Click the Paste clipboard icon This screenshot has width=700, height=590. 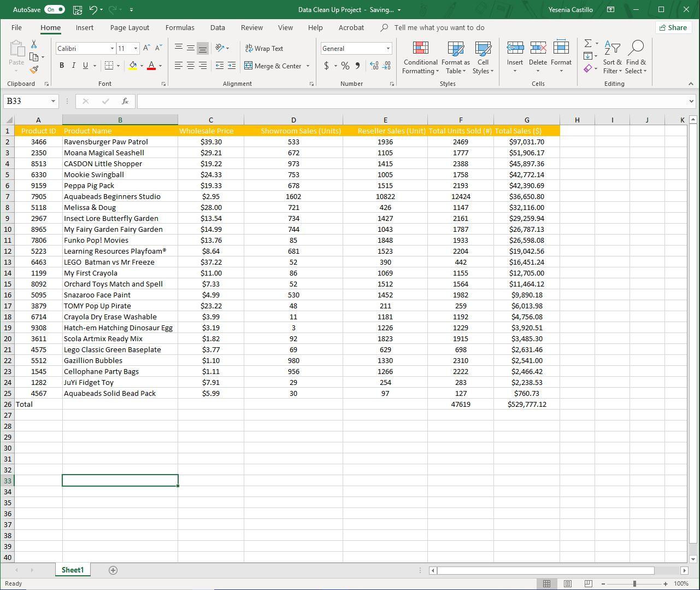click(16, 49)
